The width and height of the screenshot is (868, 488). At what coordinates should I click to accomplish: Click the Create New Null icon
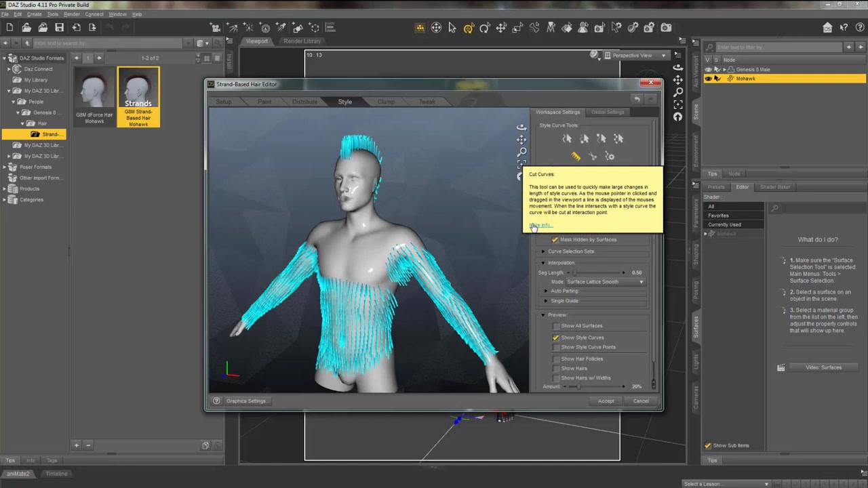[314, 28]
